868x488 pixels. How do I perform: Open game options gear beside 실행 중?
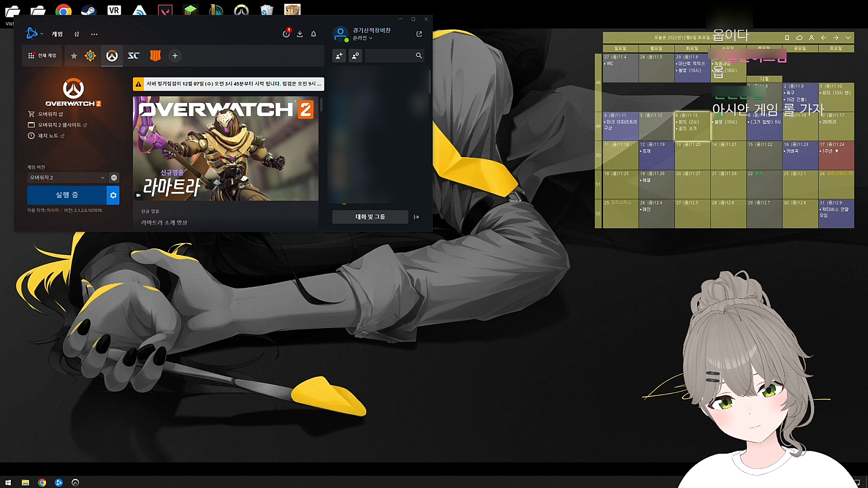(x=113, y=195)
